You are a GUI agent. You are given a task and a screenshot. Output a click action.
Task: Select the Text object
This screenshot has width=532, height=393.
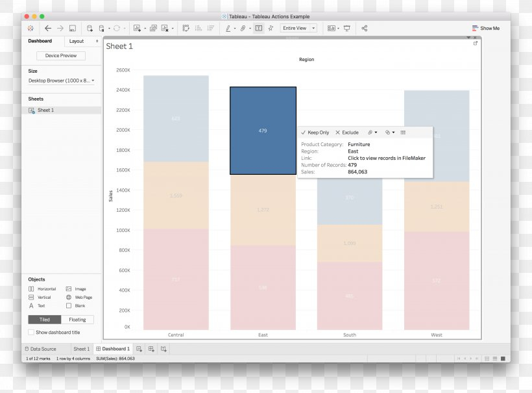pyautogui.click(x=37, y=306)
